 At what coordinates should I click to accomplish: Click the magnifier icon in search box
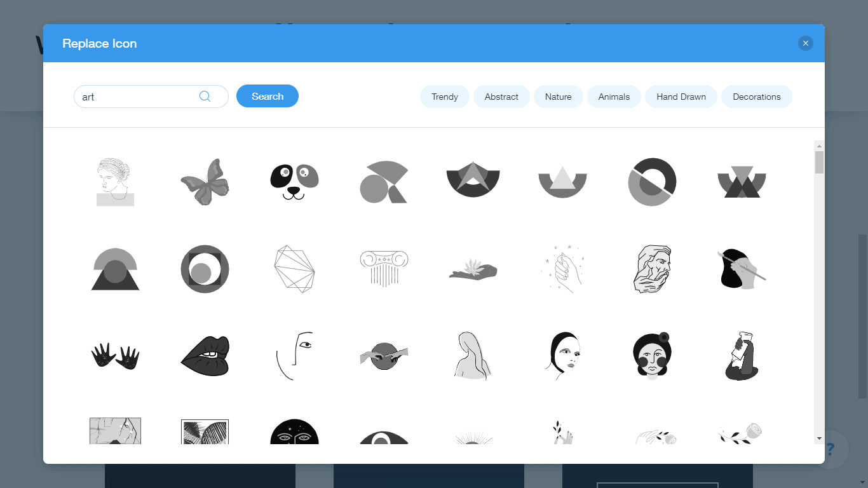point(205,97)
